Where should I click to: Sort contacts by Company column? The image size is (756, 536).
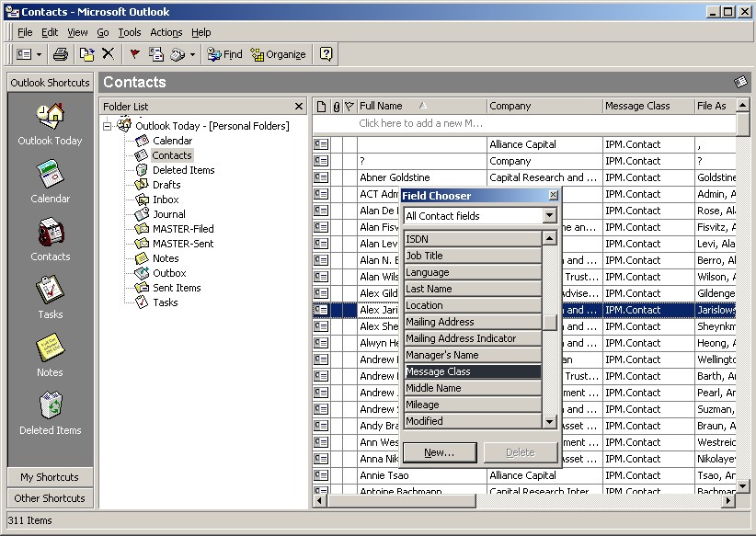point(544,106)
